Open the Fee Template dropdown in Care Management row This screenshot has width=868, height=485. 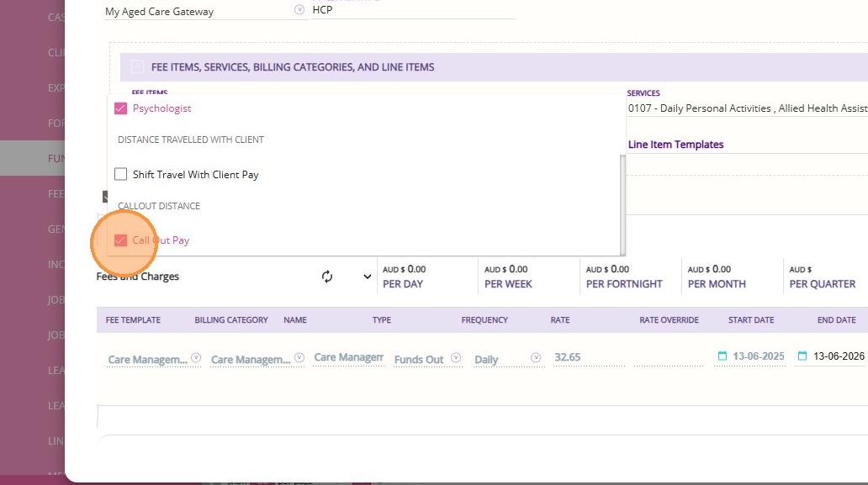click(x=196, y=358)
